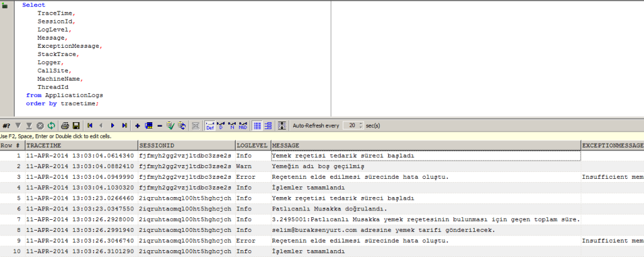Click the refresh data grid icon
The width and height of the screenshot is (644, 257).
coord(50,125)
